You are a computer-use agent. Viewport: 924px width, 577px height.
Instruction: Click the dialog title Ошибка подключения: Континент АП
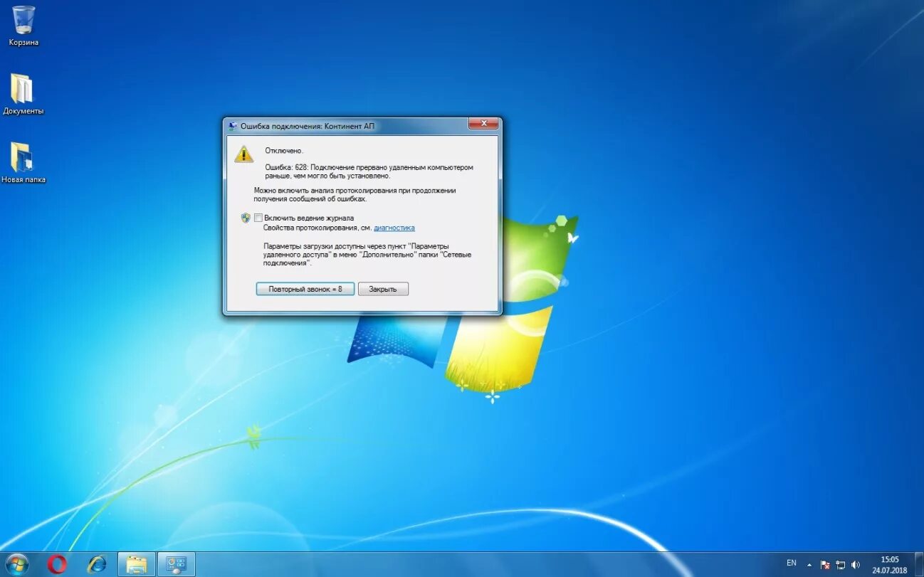(307, 126)
